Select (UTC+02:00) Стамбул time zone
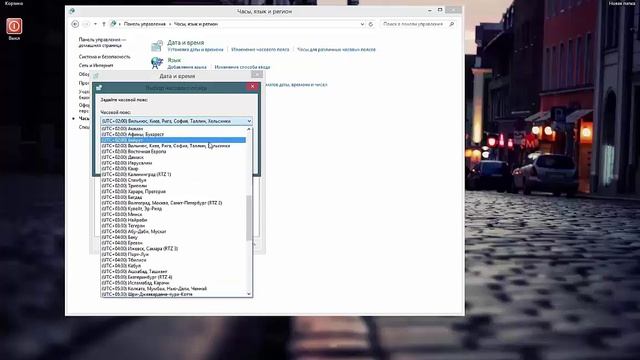Viewport: 640px width, 360px height. point(173,180)
